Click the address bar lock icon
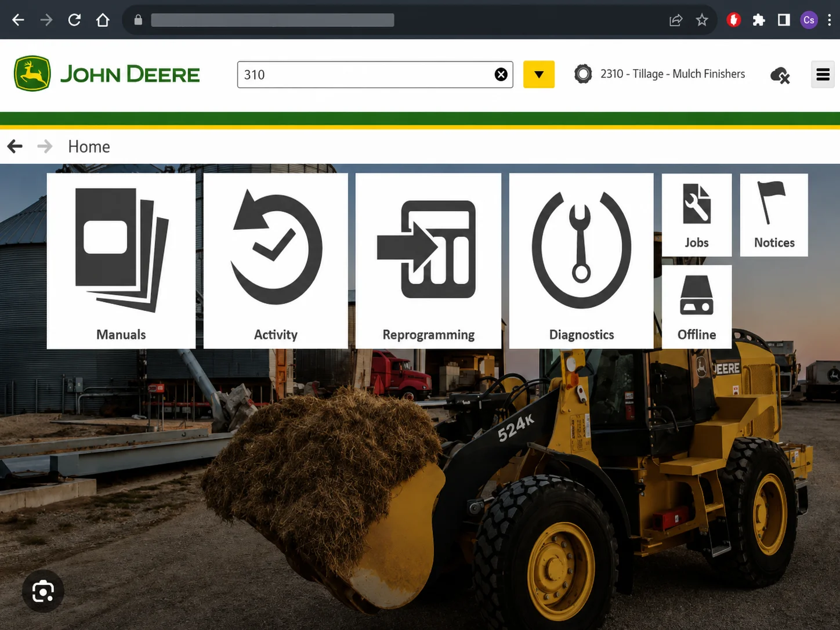This screenshot has height=630, width=840. (138, 20)
